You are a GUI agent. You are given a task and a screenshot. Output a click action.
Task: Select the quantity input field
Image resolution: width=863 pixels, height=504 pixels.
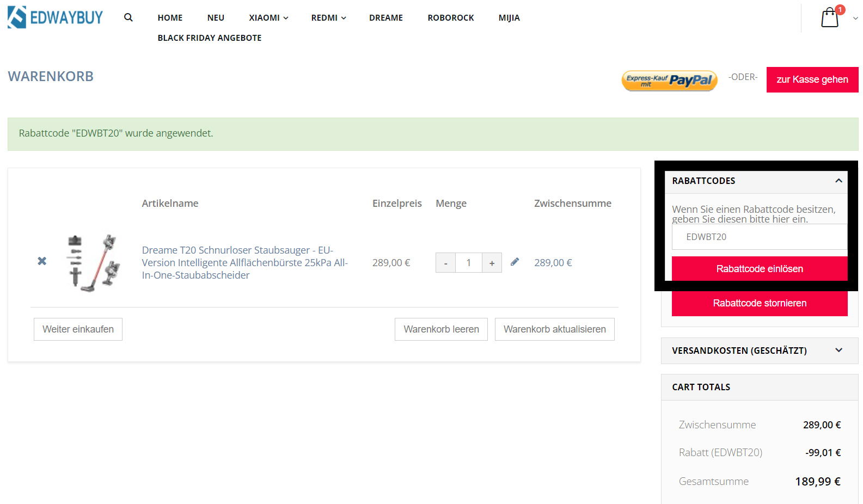coord(469,263)
